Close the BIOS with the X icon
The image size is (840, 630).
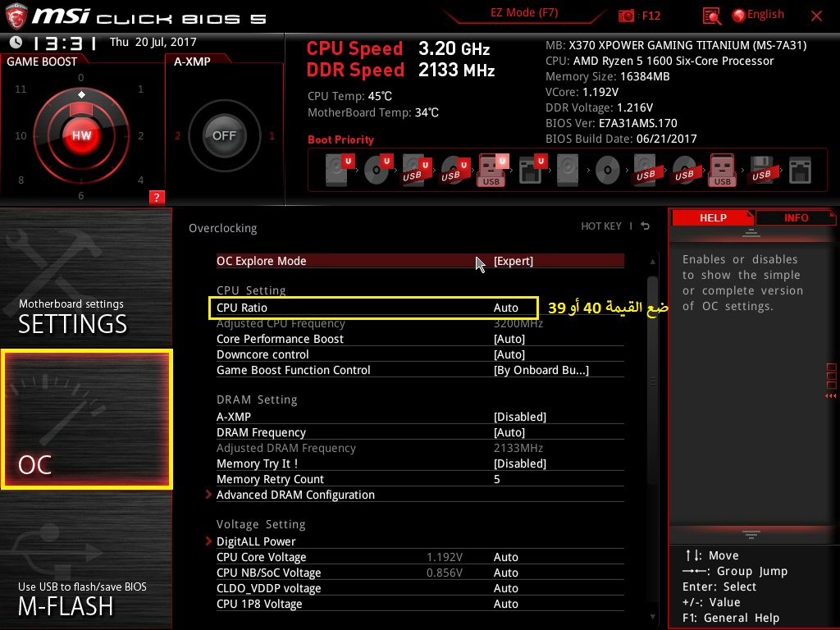816,16
